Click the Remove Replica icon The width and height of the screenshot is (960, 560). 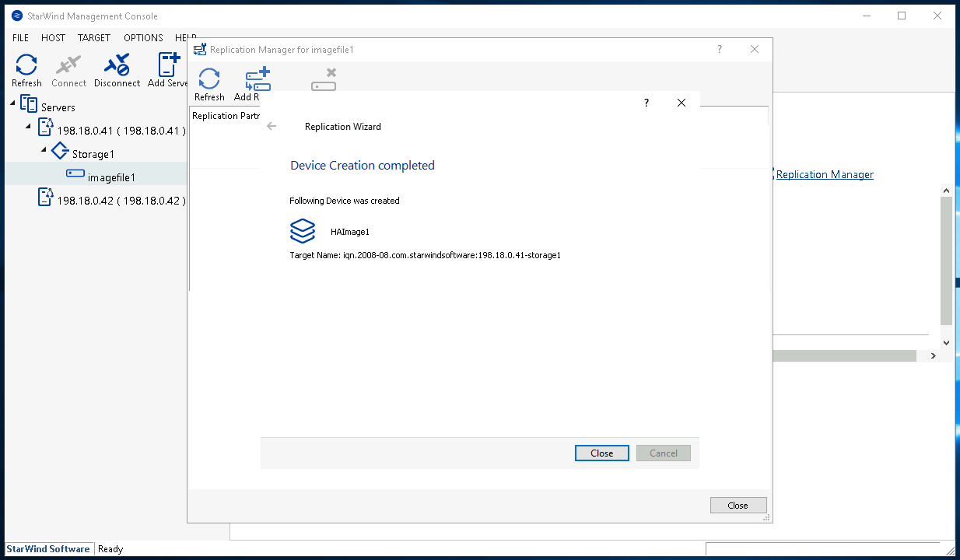click(x=324, y=80)
